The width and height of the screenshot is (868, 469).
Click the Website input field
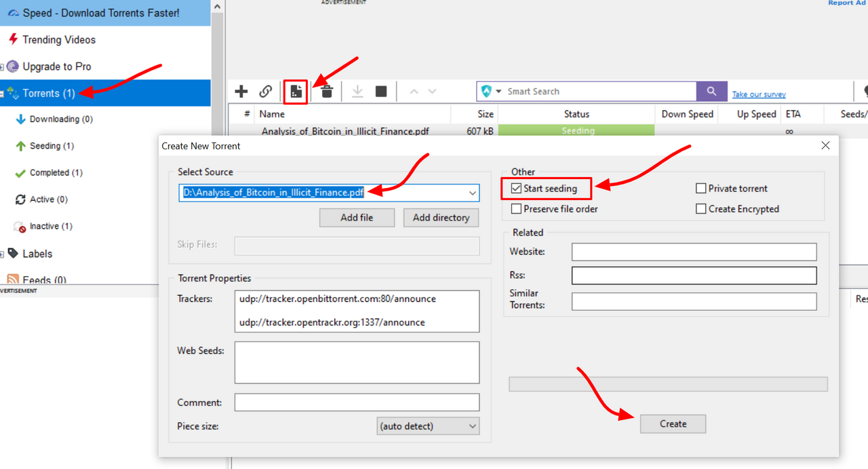click(694, 252)
